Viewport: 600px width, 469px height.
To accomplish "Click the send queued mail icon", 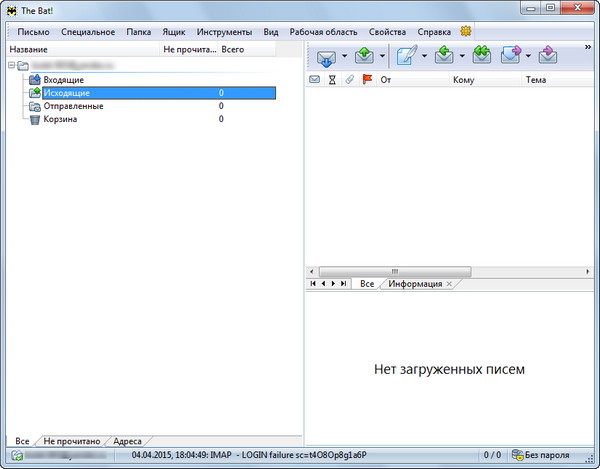I will pos(363,56).
